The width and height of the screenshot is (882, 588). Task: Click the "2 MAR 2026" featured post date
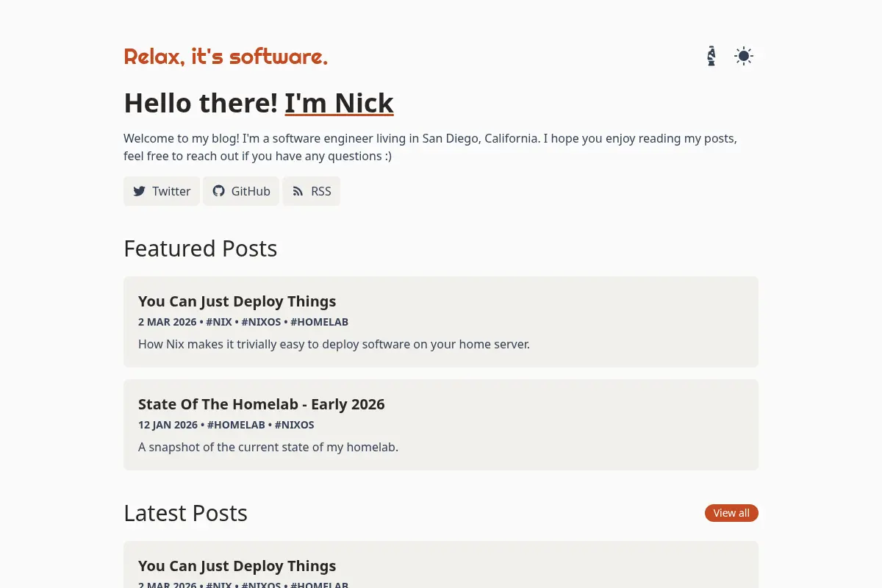(x=168, y=322)
